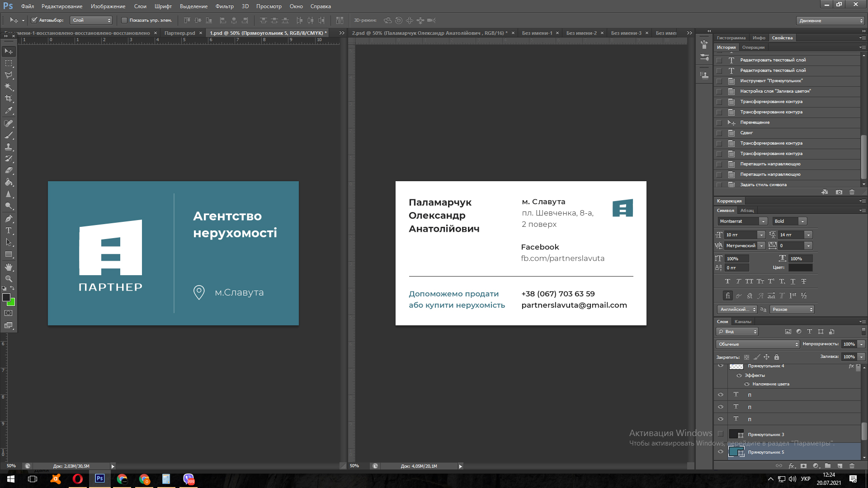Hide the Прямоугольник 5 layer

click(x=721, y=452)
